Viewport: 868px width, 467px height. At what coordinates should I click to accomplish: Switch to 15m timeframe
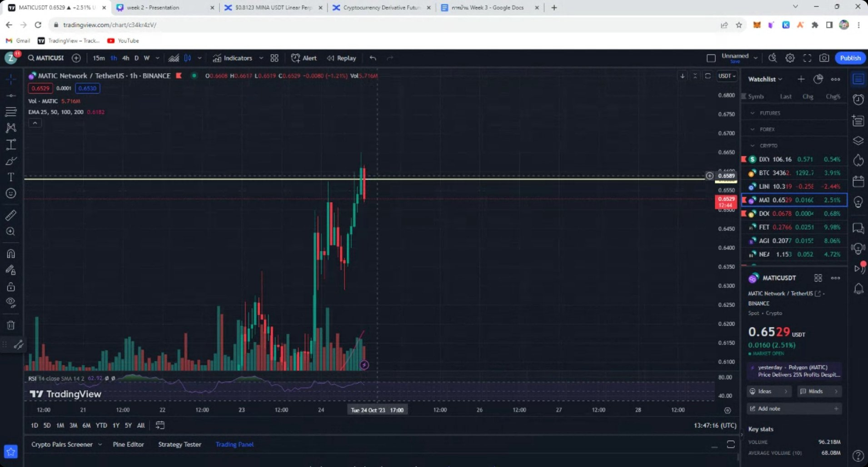(99, 58)
